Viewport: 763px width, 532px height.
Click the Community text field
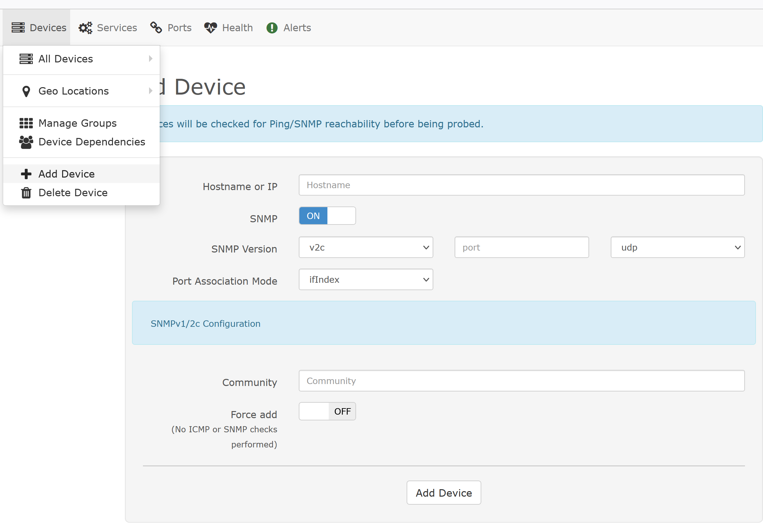click(x=521, y=381)
